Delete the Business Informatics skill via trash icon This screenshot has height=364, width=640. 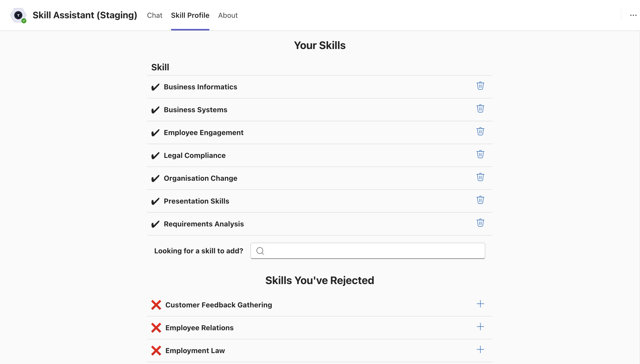pos(480,86)
